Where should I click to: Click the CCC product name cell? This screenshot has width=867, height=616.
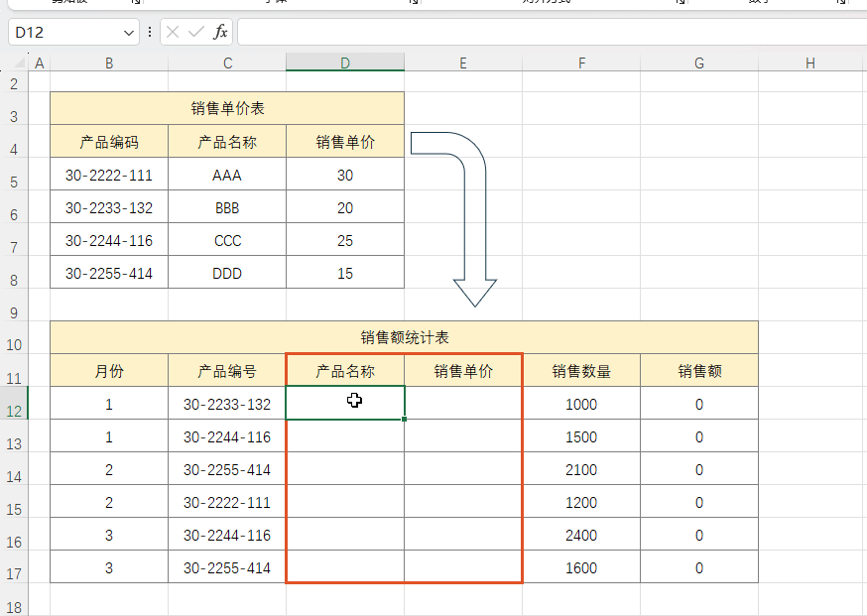tap(227, 240)
